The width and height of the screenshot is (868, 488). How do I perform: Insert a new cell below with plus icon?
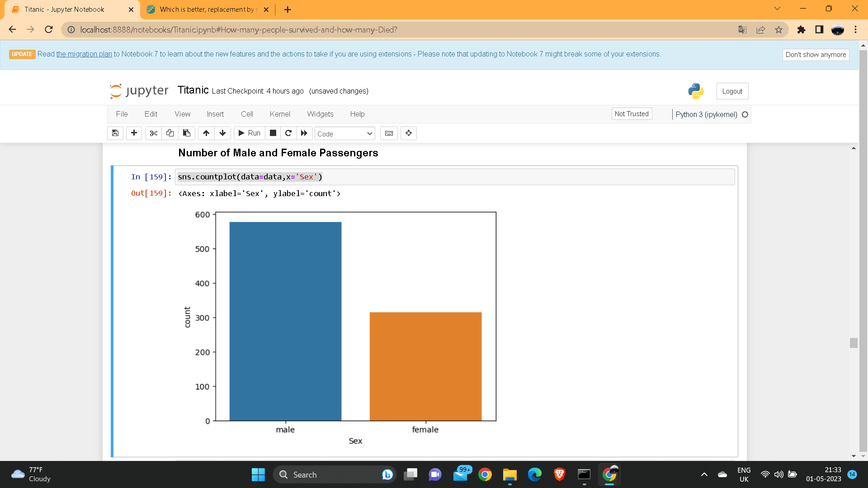134,133
